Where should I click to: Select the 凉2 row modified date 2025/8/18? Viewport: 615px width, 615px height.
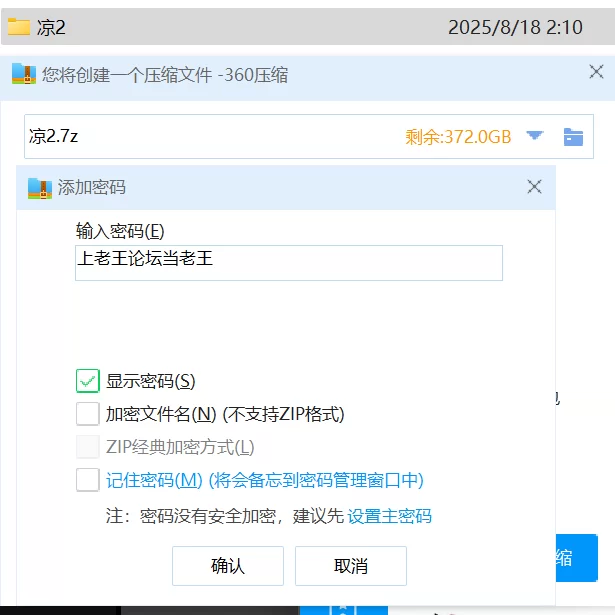[515, 27]
